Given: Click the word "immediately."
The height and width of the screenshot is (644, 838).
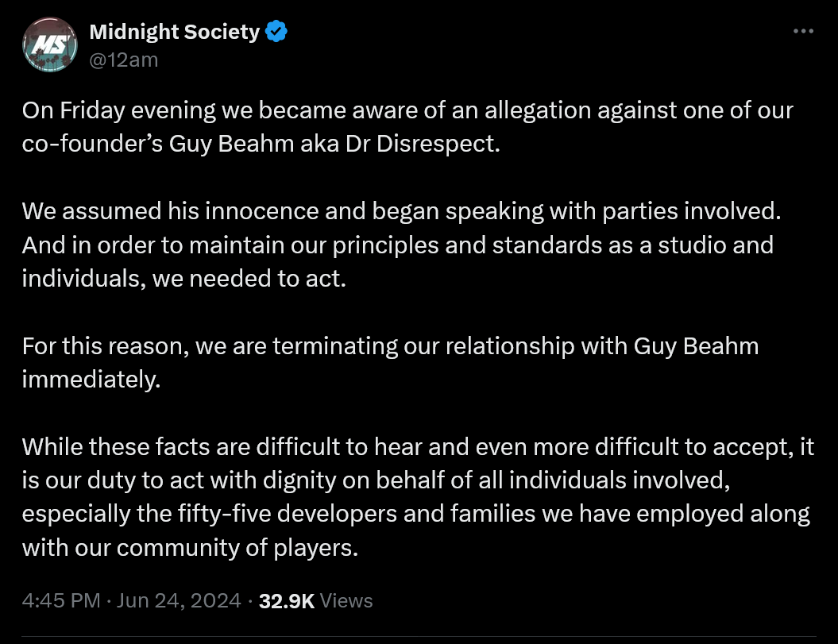Looking at the screenshot, I should (91, 380).
